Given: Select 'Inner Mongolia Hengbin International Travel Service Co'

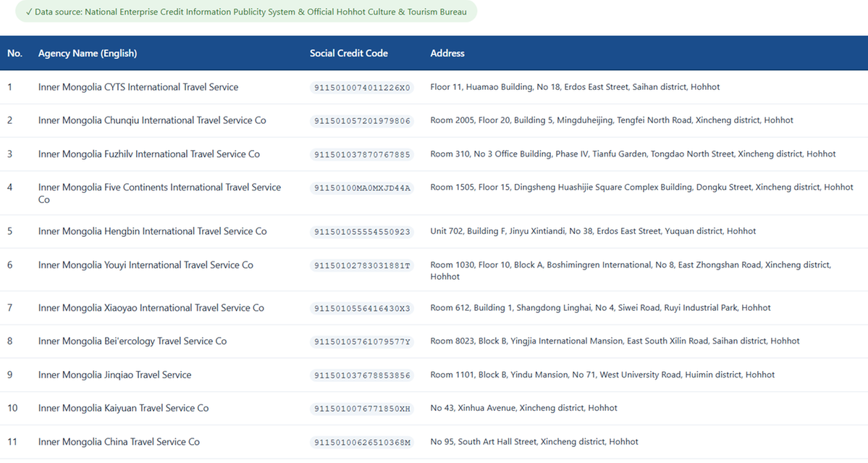Looking at the screenshot, I should click(x=152, y=231).
